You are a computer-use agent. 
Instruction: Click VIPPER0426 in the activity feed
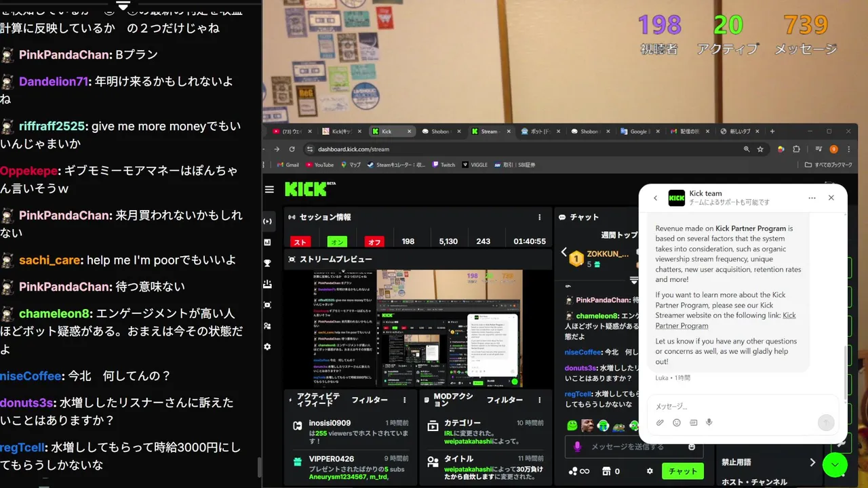331,459
